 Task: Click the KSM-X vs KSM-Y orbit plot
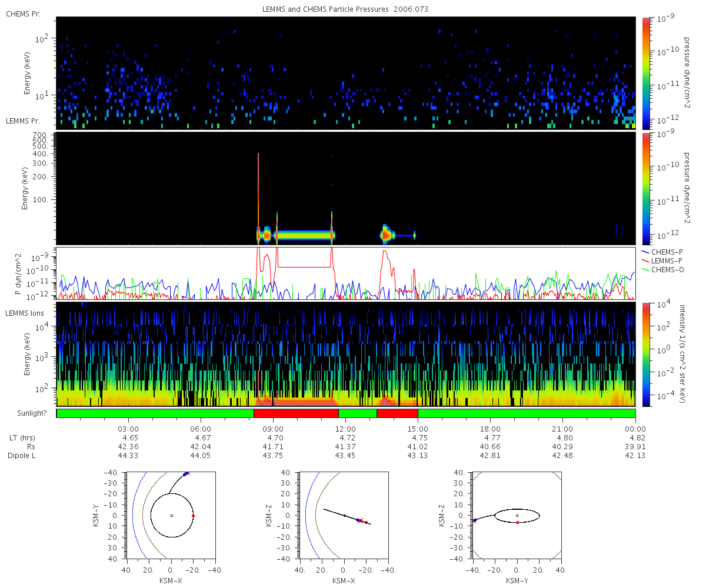(x=171, y=516)
